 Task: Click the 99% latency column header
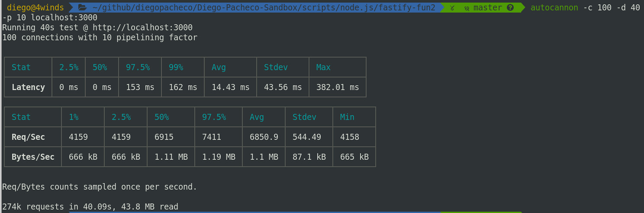[x=176, y=67]
